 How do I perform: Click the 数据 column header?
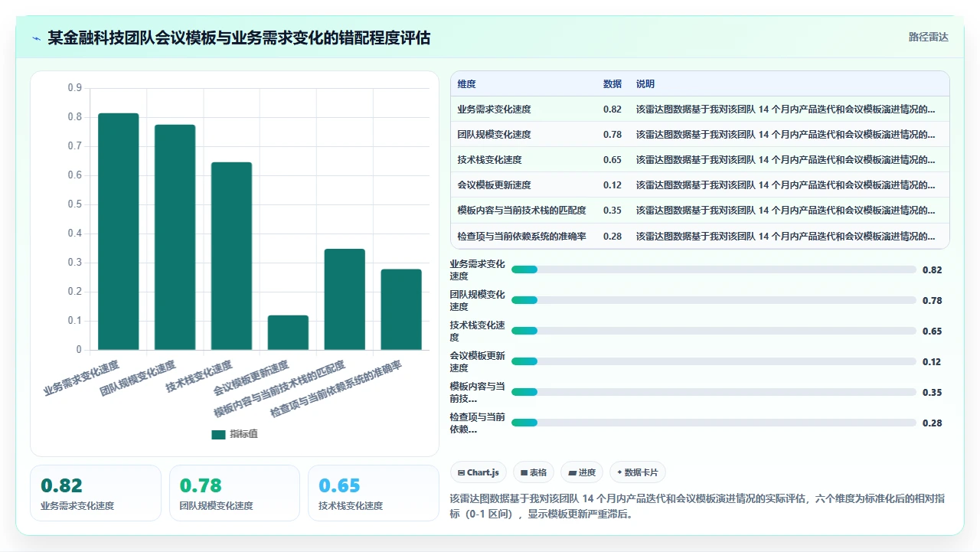pyautogui.click(x=612, y=84)
